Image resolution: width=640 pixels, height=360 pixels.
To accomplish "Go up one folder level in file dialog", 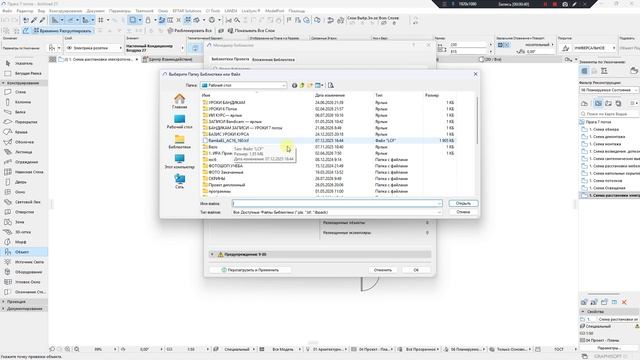I will [x=302, y=85].
